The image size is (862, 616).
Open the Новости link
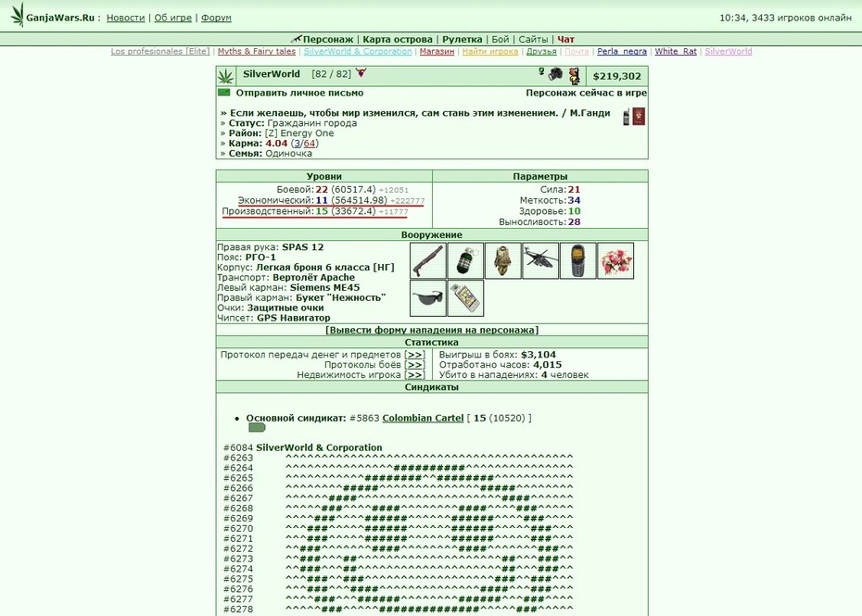pyautogui.click(x=125, y=18)
